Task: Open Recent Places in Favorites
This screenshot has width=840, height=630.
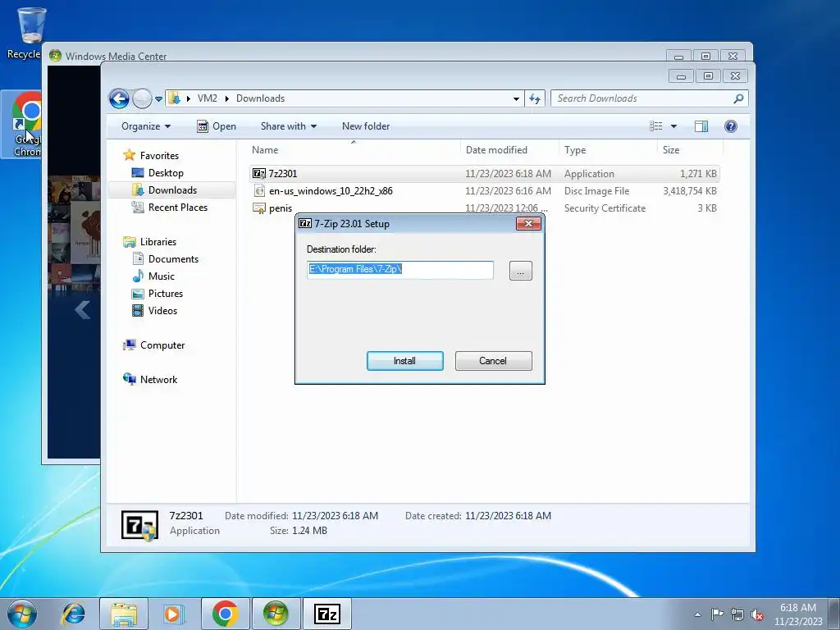Action: pos(177,208)
